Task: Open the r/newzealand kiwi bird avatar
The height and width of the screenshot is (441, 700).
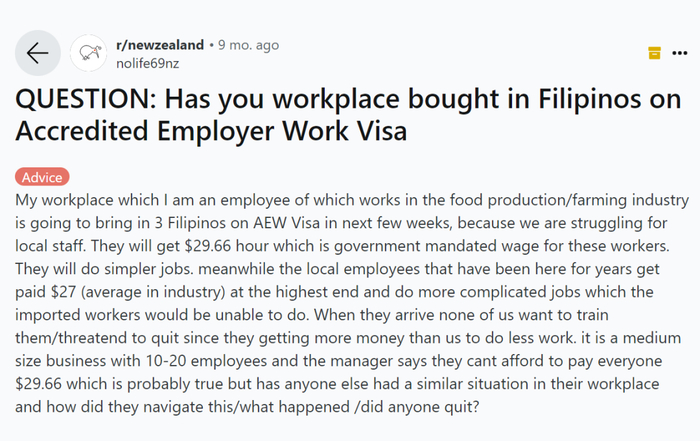Action: tap(89, 53)
